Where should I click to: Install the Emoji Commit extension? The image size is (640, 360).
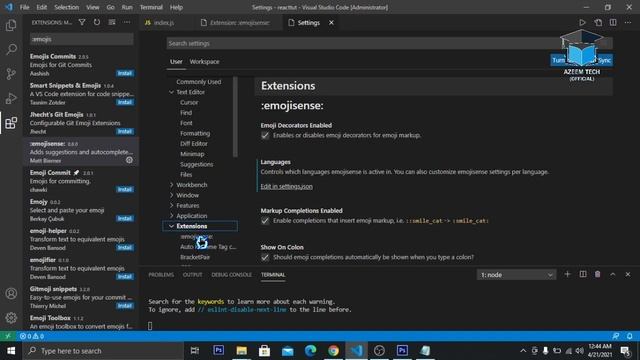(125, 189)
